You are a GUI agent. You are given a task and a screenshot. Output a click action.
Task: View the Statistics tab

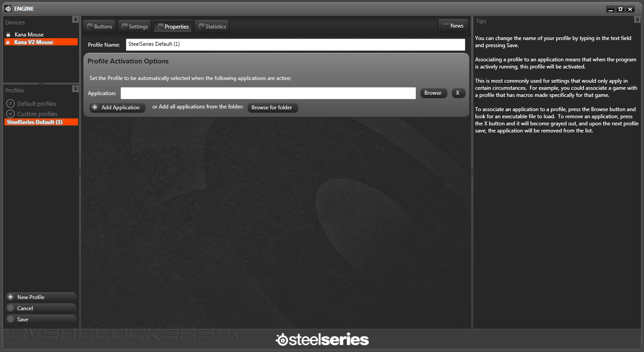212,27
